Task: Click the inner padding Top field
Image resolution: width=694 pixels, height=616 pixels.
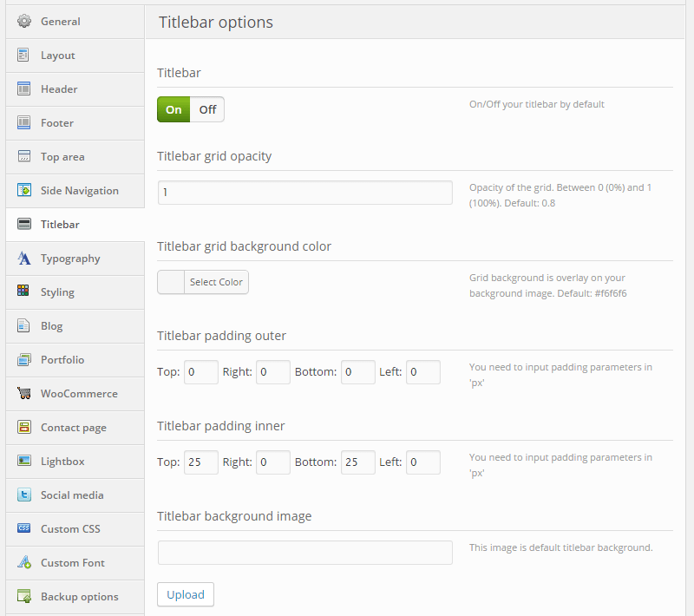Action: tap(200, 462)
